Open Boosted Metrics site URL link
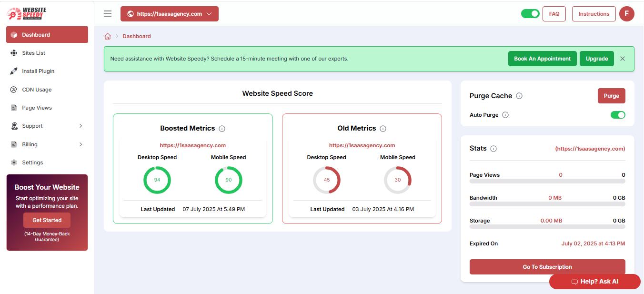The width and height of the screenshot is (644, 294). pos(193,145)
